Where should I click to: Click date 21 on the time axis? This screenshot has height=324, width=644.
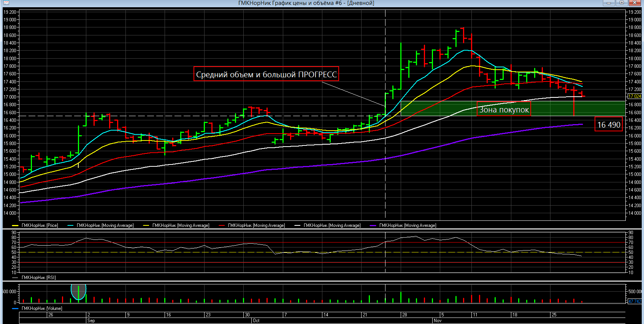(x=365, y=315)
